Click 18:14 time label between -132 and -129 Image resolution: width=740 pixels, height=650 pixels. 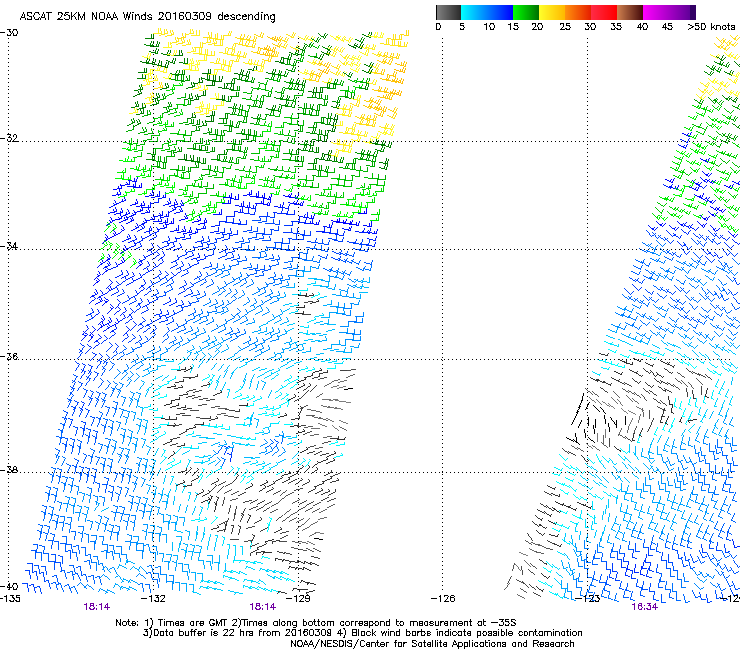263,607
